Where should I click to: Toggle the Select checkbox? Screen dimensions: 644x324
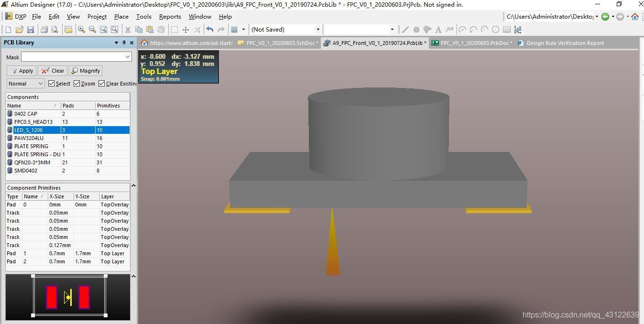52,84
